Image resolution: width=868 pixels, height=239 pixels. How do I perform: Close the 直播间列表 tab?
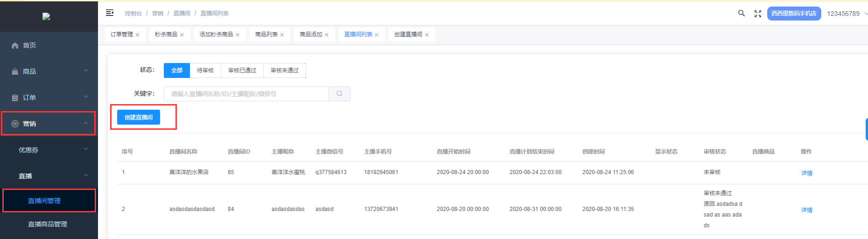pyautogui.click(x=377, y=35)
